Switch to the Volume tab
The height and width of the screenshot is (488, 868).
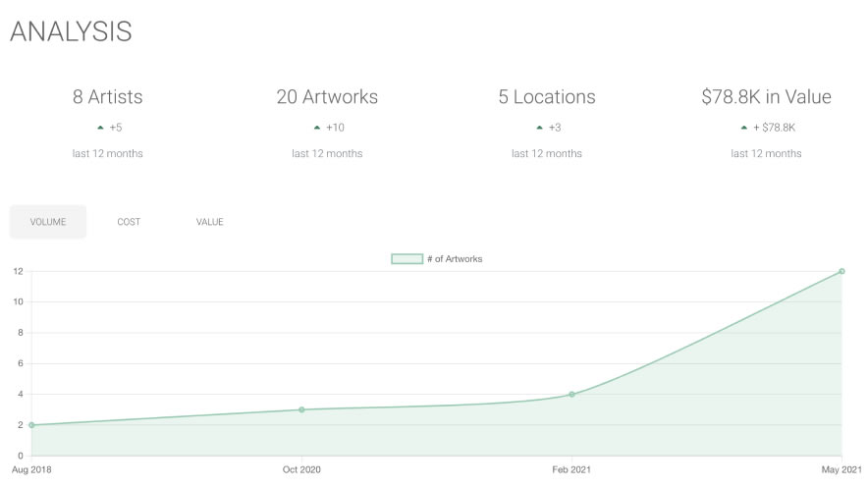[x=48, y=222]
